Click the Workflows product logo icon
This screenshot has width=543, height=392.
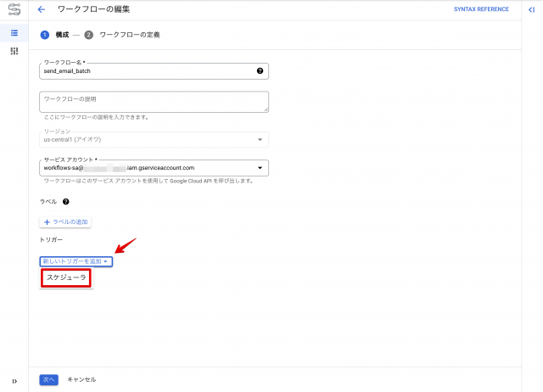(x=14, y=9)
